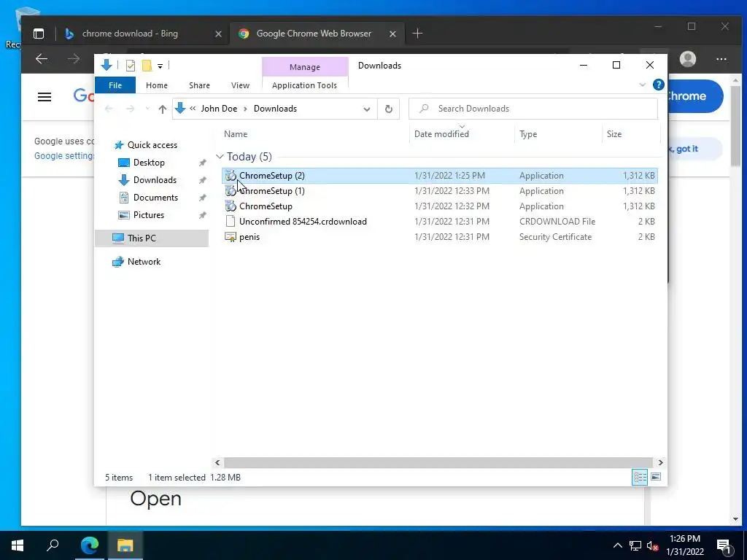Image resolution: width=747 pixels, height=560 pixels.
Task: Click John Doe in the address path
Action: [219, 109]
